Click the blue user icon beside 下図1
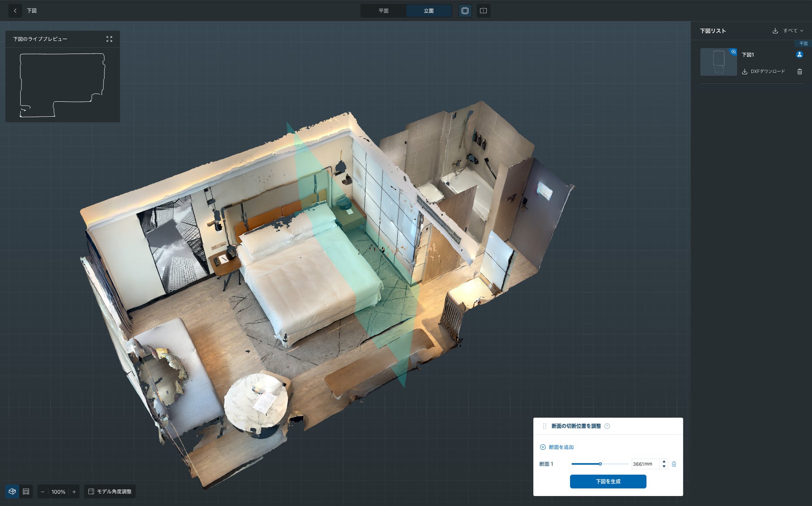The image size is (812, 506). point(799,55)
